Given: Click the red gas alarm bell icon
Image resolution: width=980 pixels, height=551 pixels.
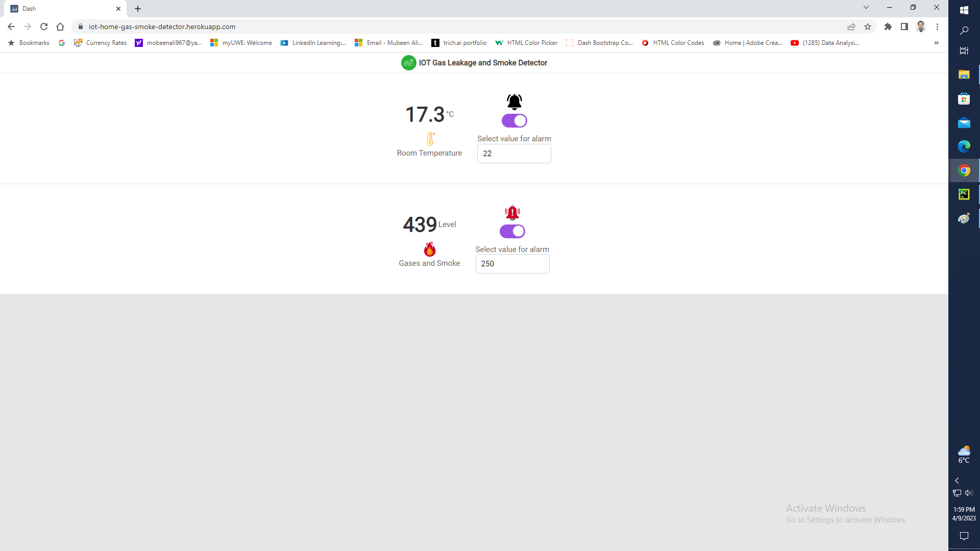Looking at the screenshot, I should (x=512, y=212).
